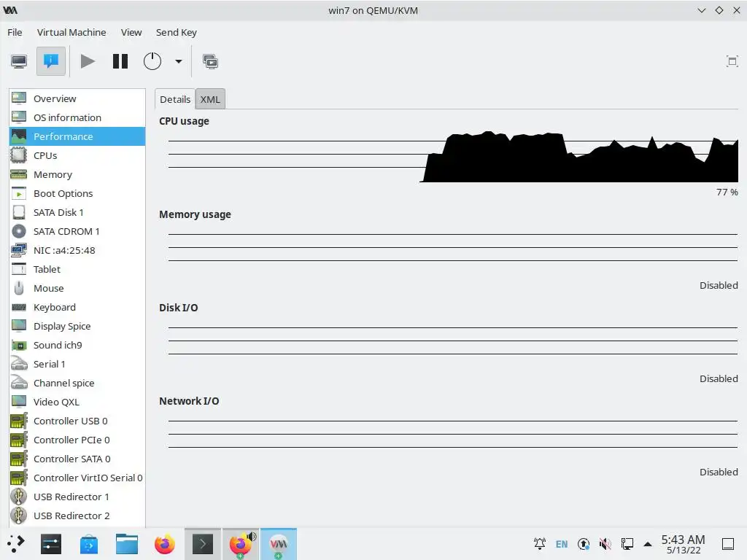Select OS information in the hardware list
This screenshot has height=560, width=747.
[77, 117]
